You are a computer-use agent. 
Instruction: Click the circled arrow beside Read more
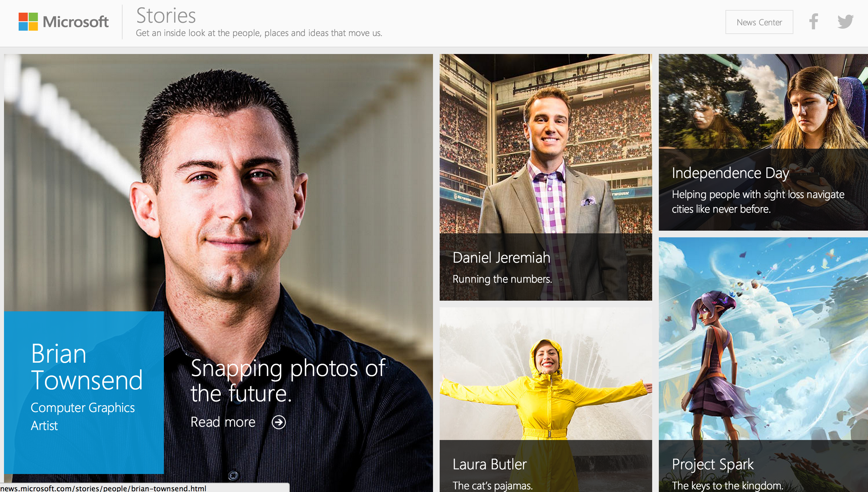click(x=278, y=422)
